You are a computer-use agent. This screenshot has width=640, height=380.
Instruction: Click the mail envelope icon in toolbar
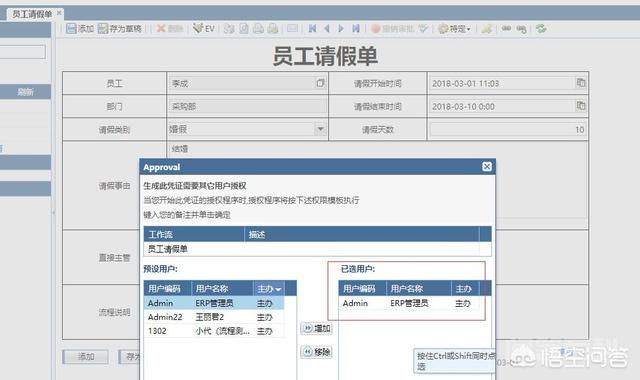pyautogui.click(x=292, y=28)
